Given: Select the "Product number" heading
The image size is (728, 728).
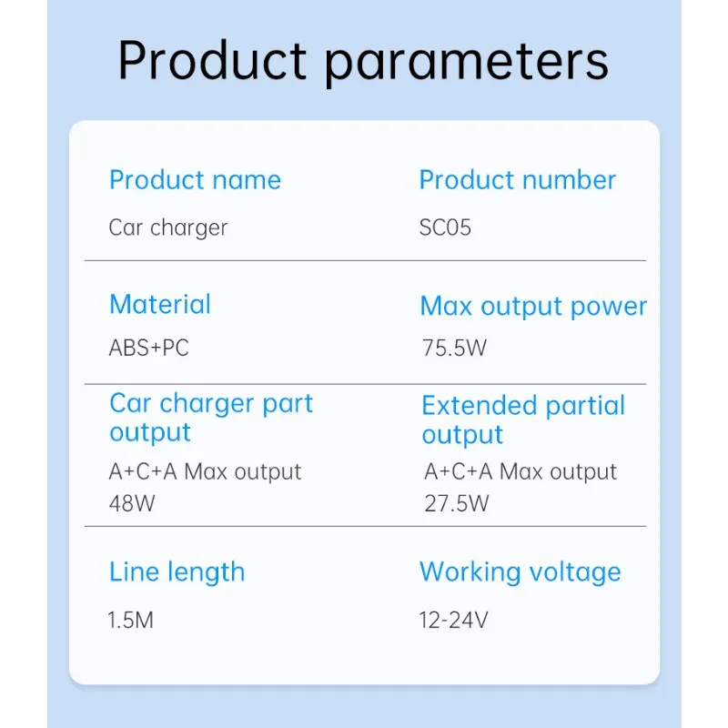Looking at the screenshot, I should 517,180.
